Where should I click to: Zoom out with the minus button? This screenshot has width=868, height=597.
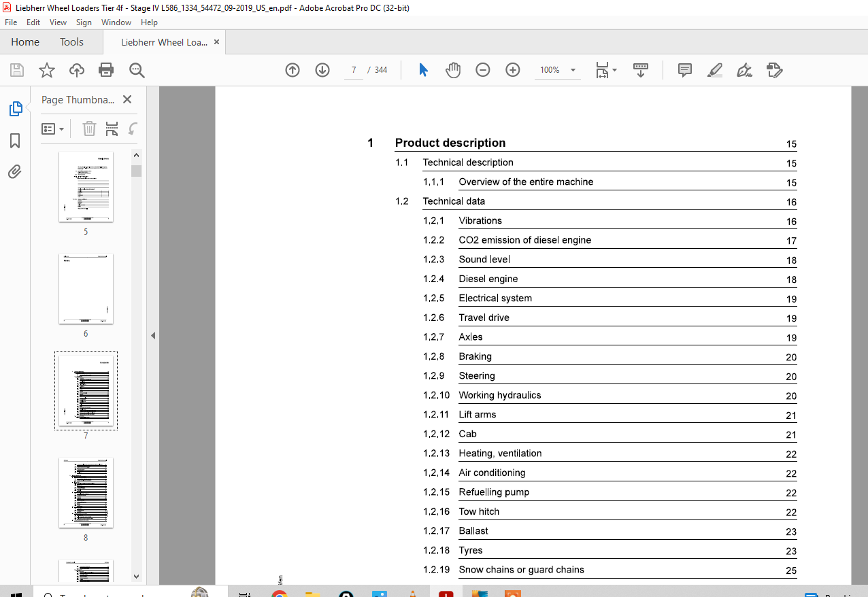tap(483, 70)
